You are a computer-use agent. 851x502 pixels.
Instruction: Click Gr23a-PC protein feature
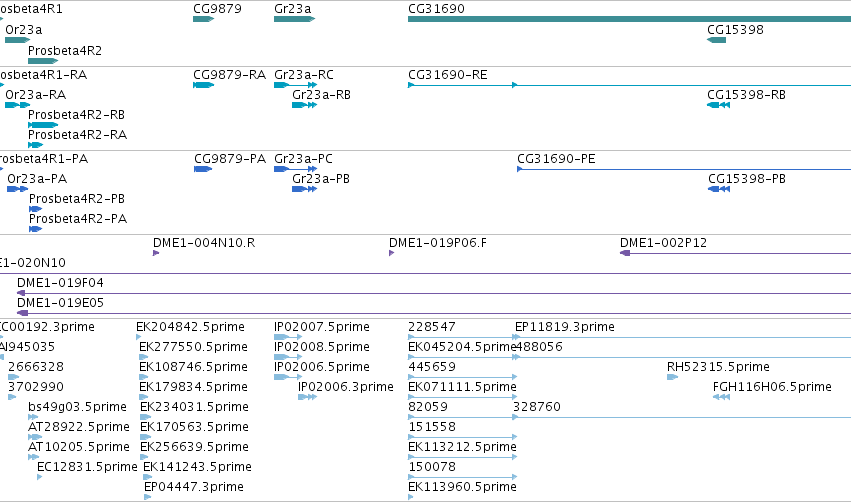[296, 169]
